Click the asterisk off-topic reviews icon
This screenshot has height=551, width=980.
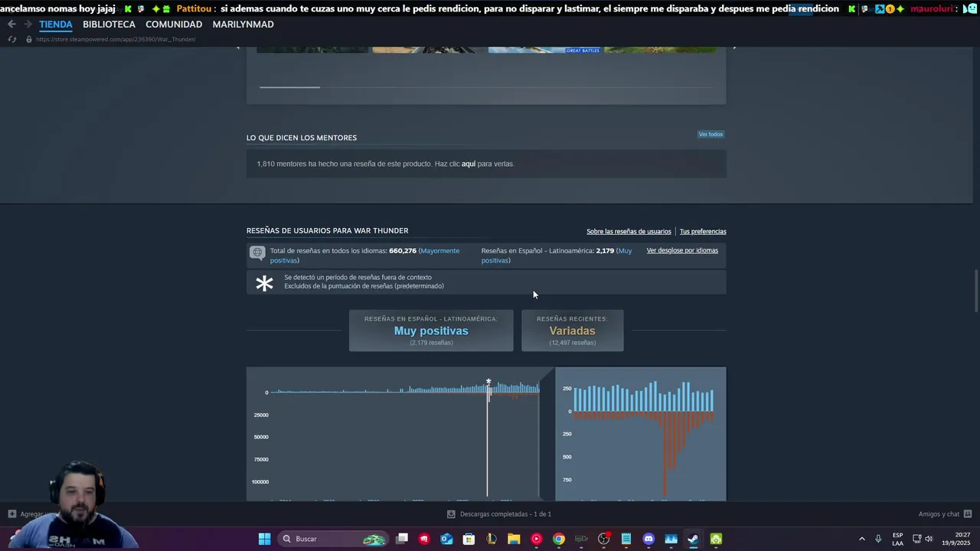pyautogui.click(x=264, y=283)
